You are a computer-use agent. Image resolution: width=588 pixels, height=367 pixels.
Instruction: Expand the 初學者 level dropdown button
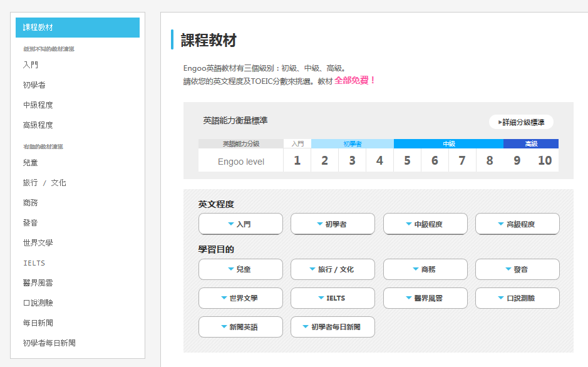(333, 224)
